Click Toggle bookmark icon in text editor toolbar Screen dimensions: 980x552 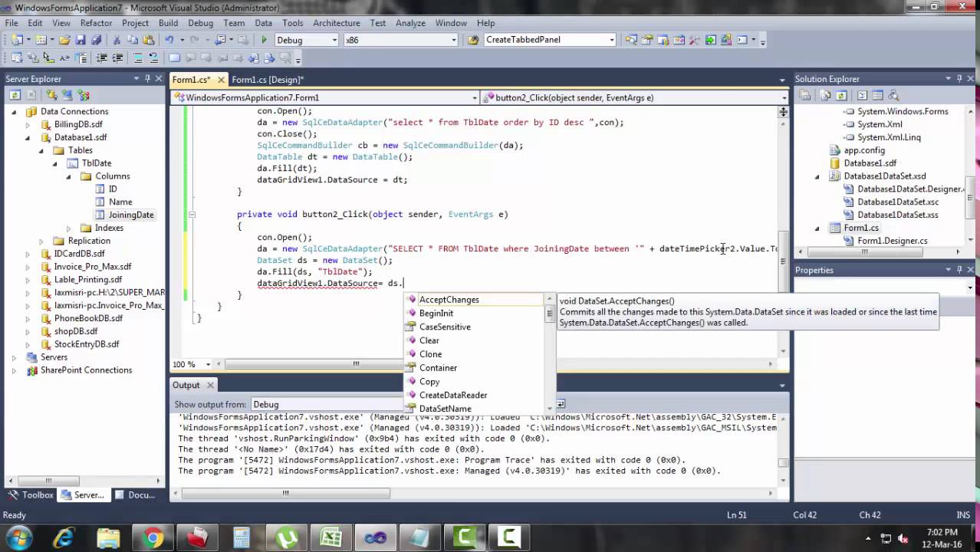(174, 58)
